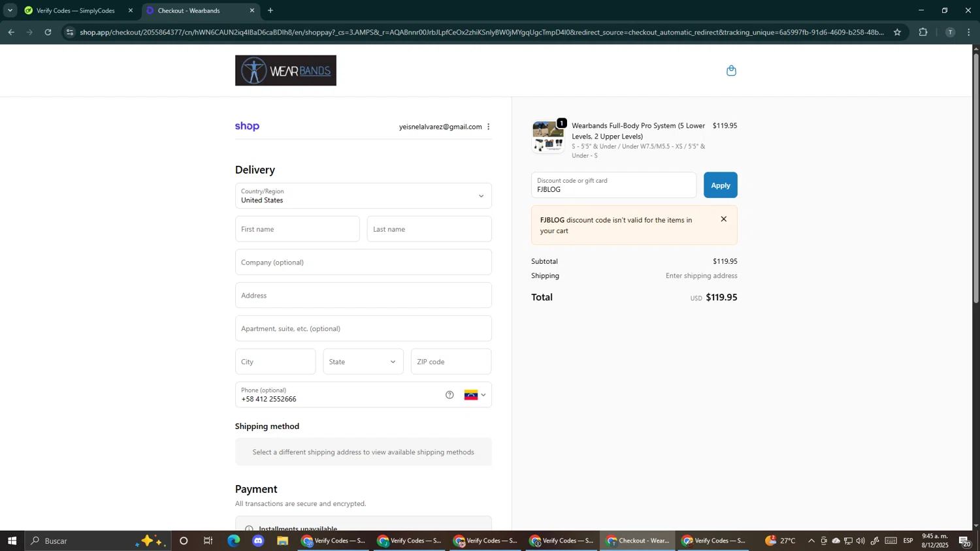This screenshot has height=551, width=980.
Task: Open the State dropdown
Action: click(363, 362)
